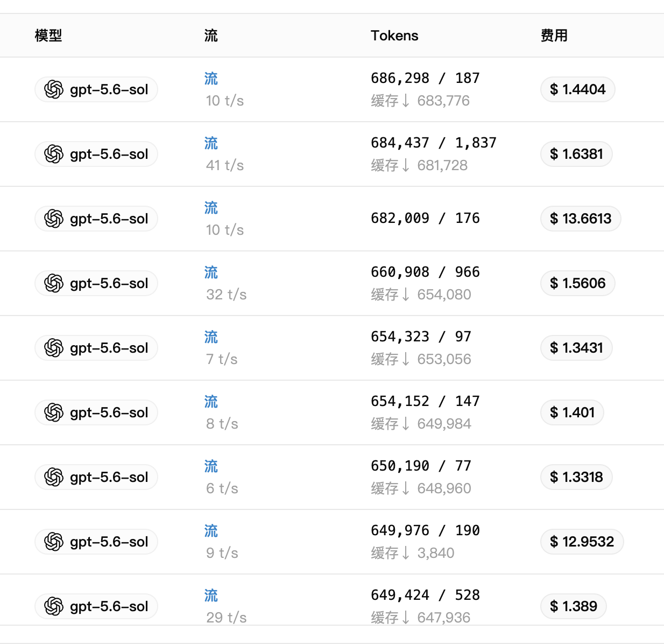
Task: Click the OpenAI logo in the $1.6381 row
Action: 54,154
